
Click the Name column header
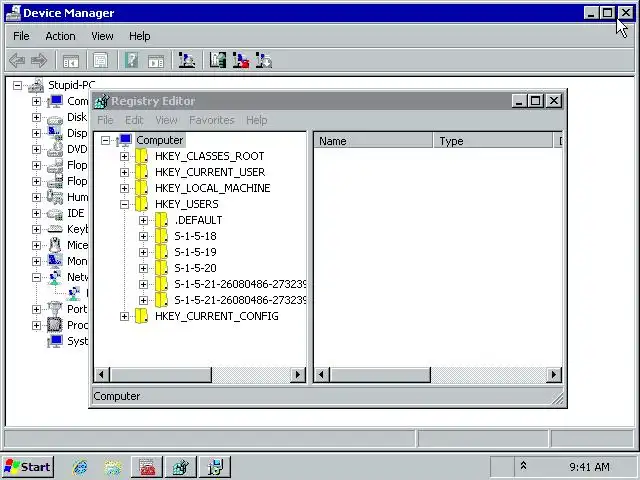[x=373, y=141]
